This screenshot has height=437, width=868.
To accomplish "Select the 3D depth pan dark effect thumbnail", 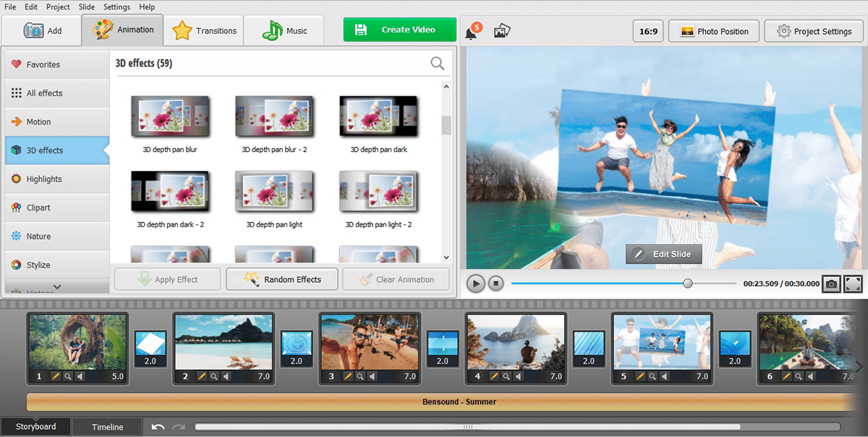I will click(x=379, y=116).
